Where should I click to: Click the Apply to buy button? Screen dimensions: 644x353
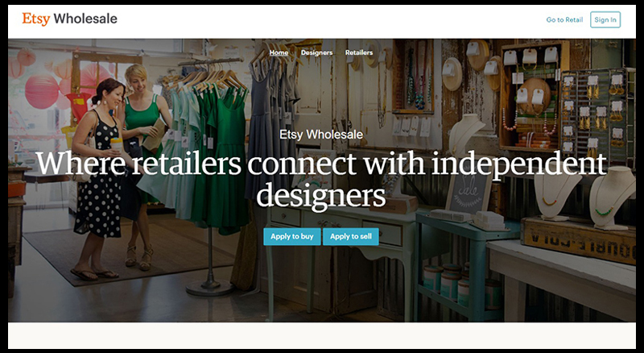click(292, 237)
